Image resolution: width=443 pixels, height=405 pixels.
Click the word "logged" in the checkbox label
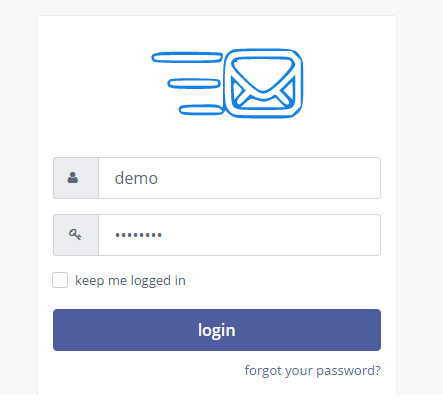(151, 281)
